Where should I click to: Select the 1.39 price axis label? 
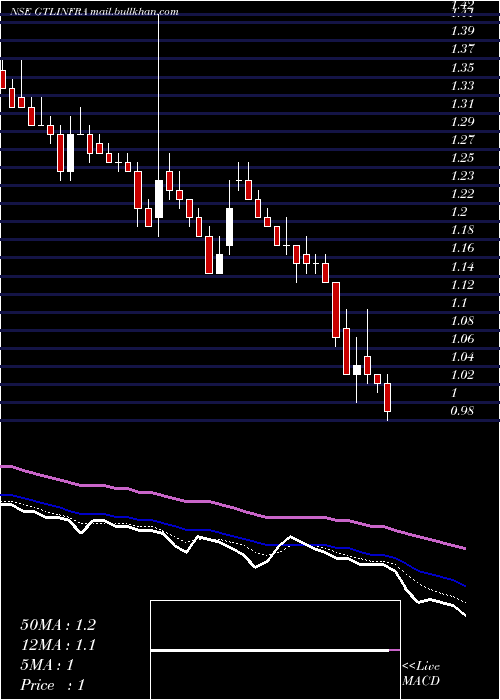point(462,31)
